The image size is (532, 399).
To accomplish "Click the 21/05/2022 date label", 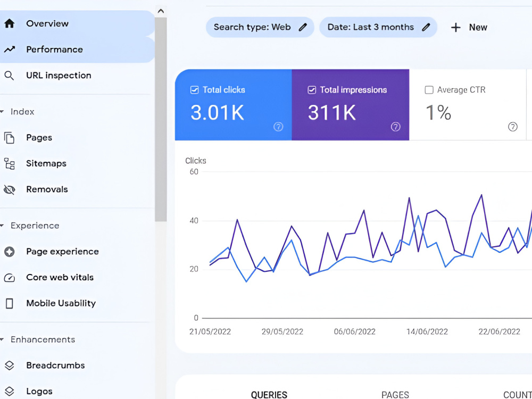I will [210, 332].
